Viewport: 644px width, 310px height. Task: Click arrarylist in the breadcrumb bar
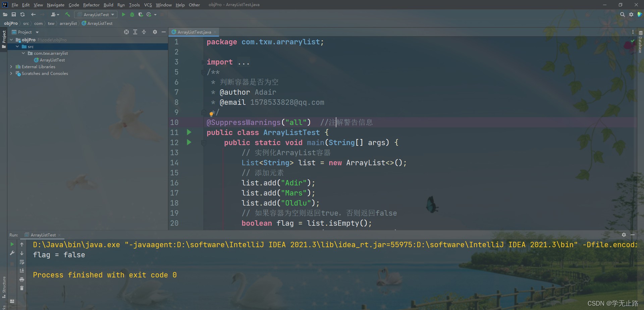coord(68,23)
